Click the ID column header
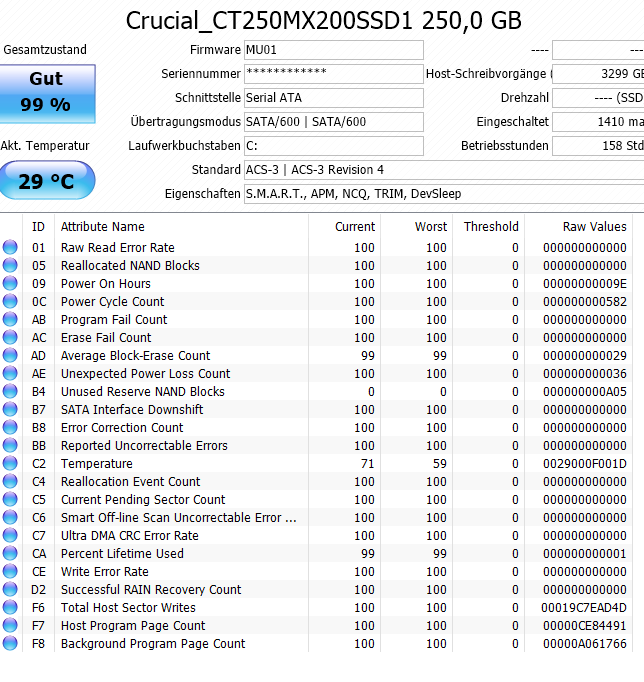The height and width of the screenshot is (682, 644). 38,227
